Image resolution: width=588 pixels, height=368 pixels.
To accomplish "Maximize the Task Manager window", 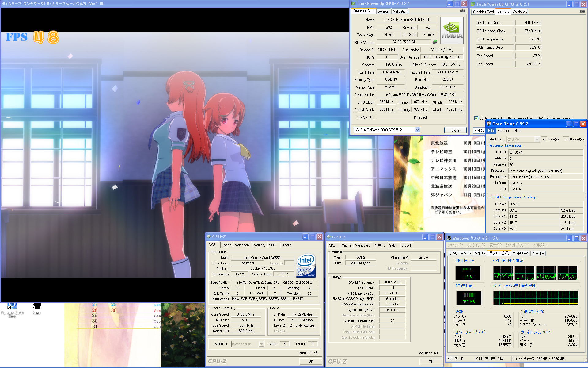I will point(576,238).
